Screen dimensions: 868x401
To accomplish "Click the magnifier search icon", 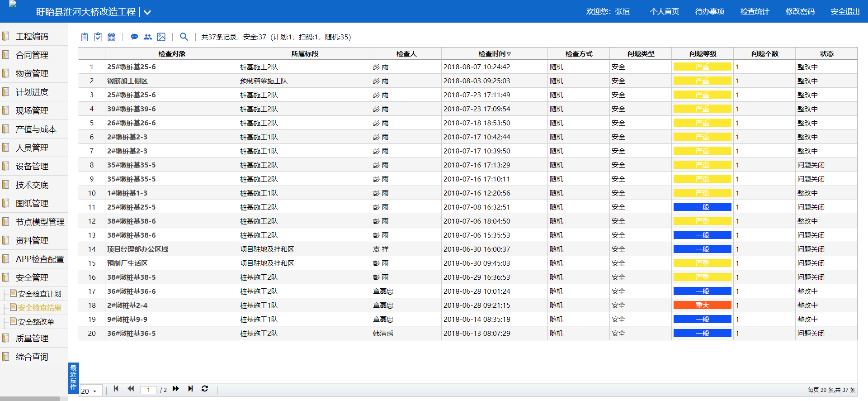I will click(184, 37).
